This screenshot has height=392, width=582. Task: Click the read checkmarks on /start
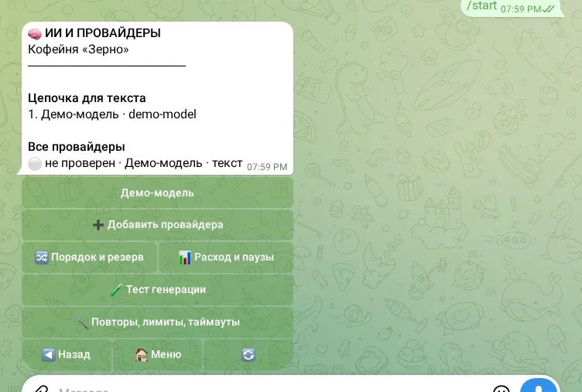[x=548, y=9]
